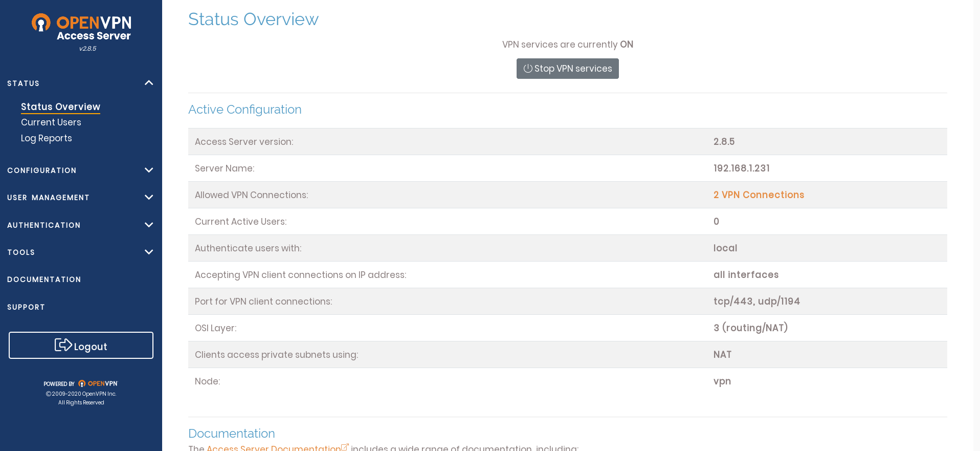Click the 'Node:' label
Image resolution: width=980 pixels, height=451 pixels.
208,381
